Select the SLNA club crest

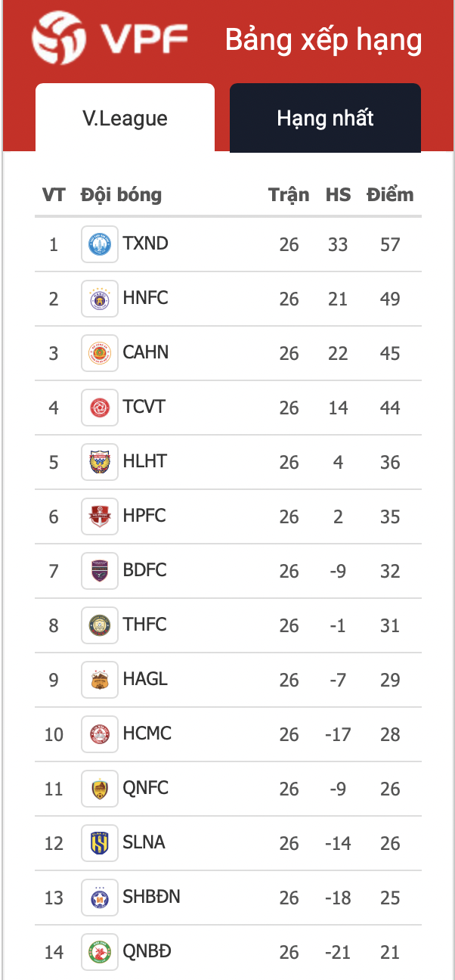pyautogui.click(x=100, y=843)
